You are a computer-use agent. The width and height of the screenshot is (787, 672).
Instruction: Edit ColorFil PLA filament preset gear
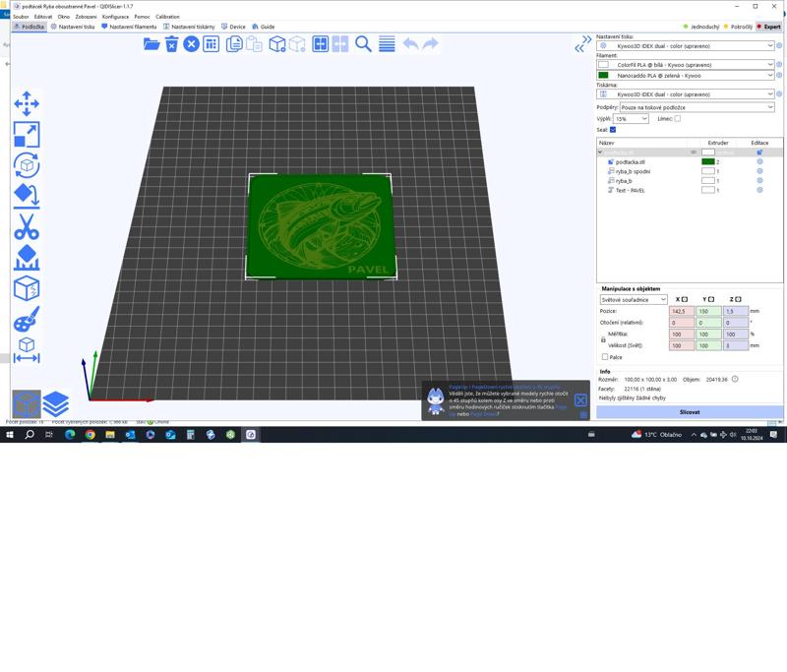click(x=779, y=65)
